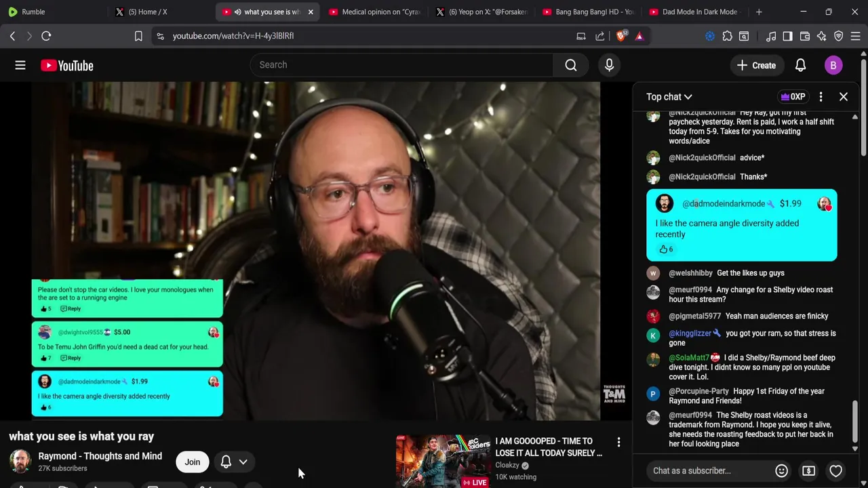Image resolution: width=868 pixels, height=488 pixels.
Task: Go to the YouTube home logo
Action: click(66, 65)
